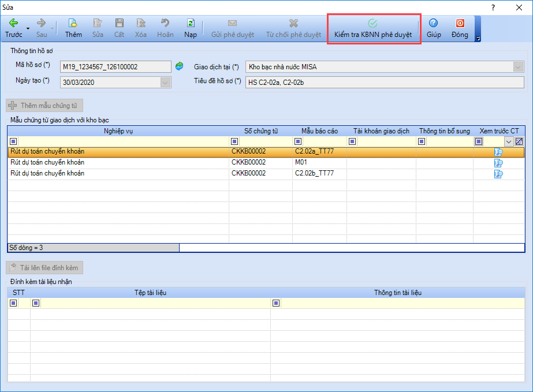Open Giúp help icon
Screen dimensions: 533x392
[434, 23]
